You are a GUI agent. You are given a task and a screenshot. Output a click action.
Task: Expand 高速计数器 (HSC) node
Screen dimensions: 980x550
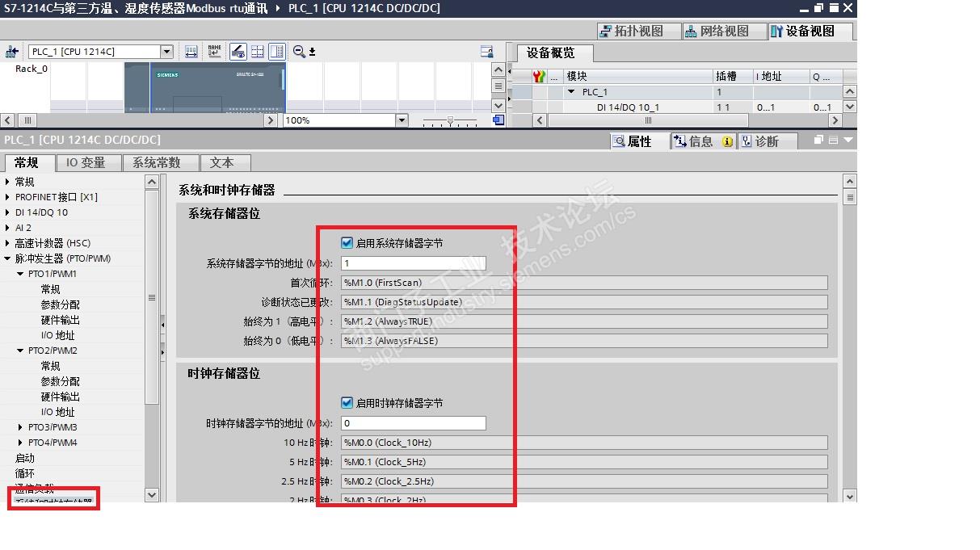pyautogui.click(x=8, y=243)
